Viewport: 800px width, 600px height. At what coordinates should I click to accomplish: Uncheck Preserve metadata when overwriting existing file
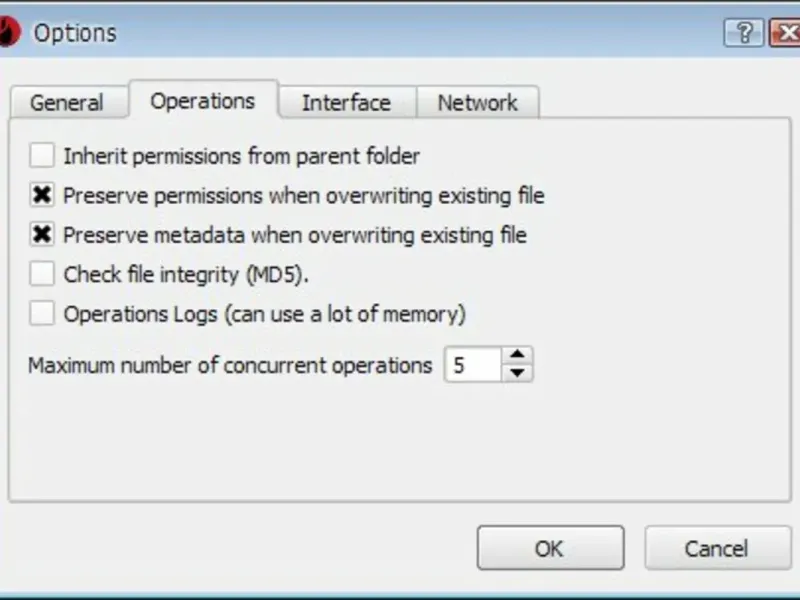[42, 235]
